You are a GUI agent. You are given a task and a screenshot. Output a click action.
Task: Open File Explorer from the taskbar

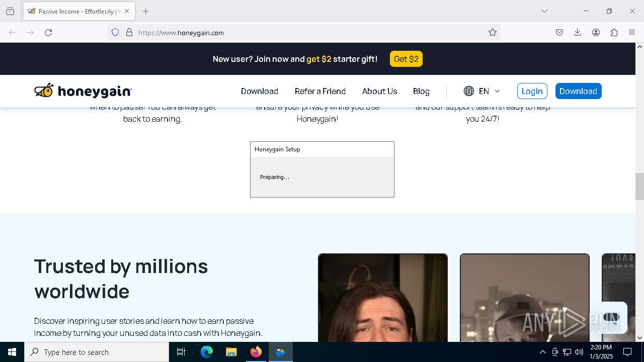coord(231,352)
